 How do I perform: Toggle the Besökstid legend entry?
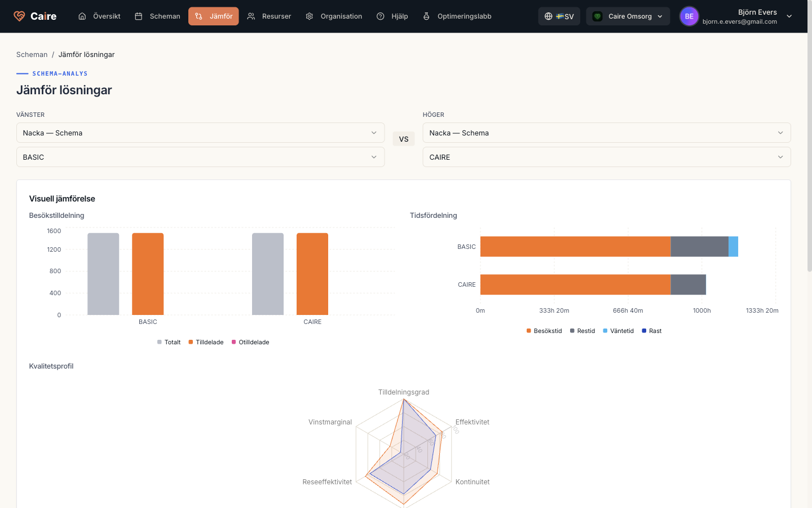pos(544,331)
